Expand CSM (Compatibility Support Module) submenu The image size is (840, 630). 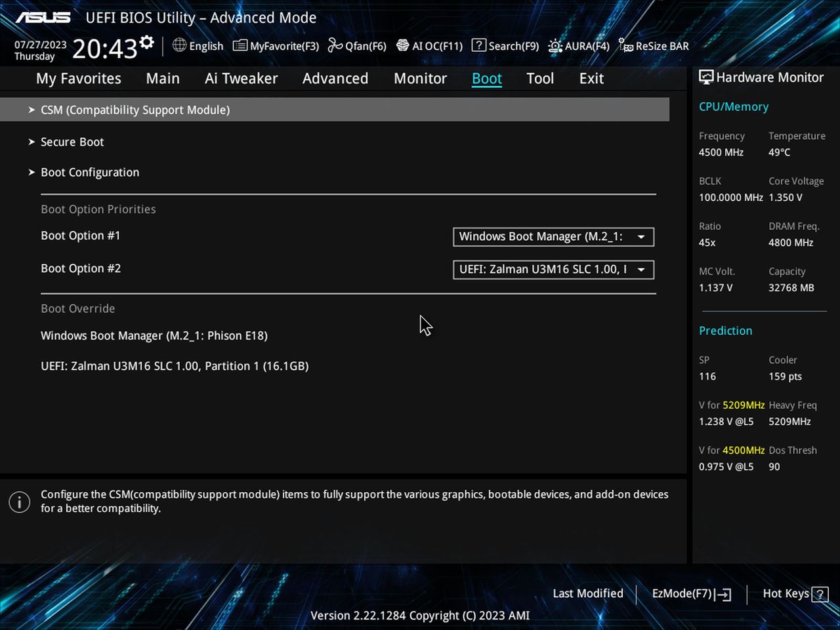(335, 110)
